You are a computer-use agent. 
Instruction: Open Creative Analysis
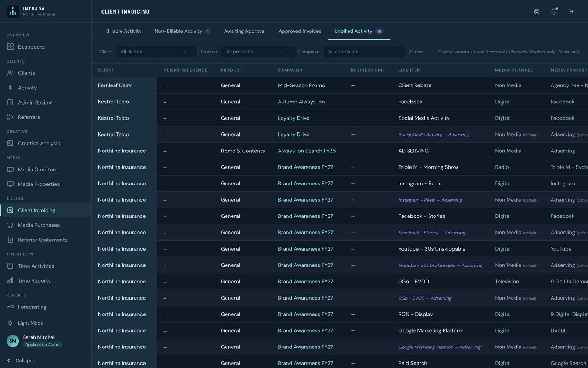click(46, 143)
